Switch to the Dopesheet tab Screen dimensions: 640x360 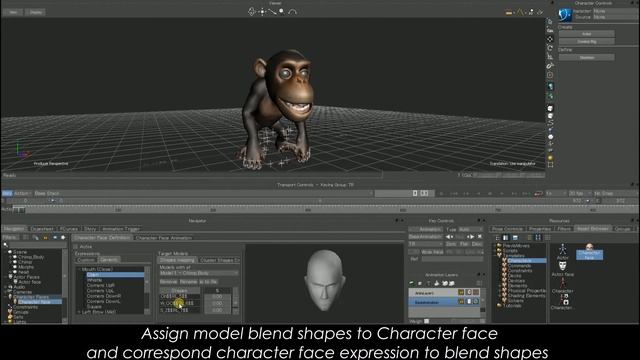42,229
